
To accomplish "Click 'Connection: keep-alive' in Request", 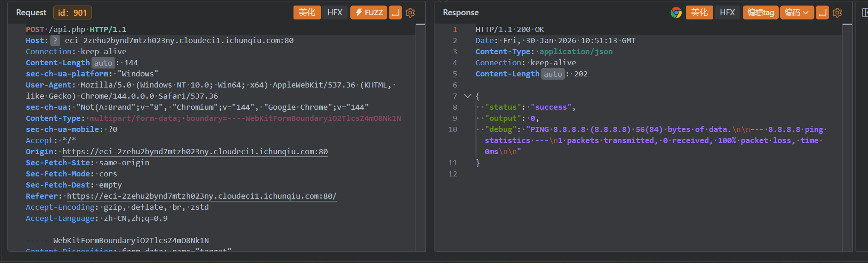I will coord(76,52).
